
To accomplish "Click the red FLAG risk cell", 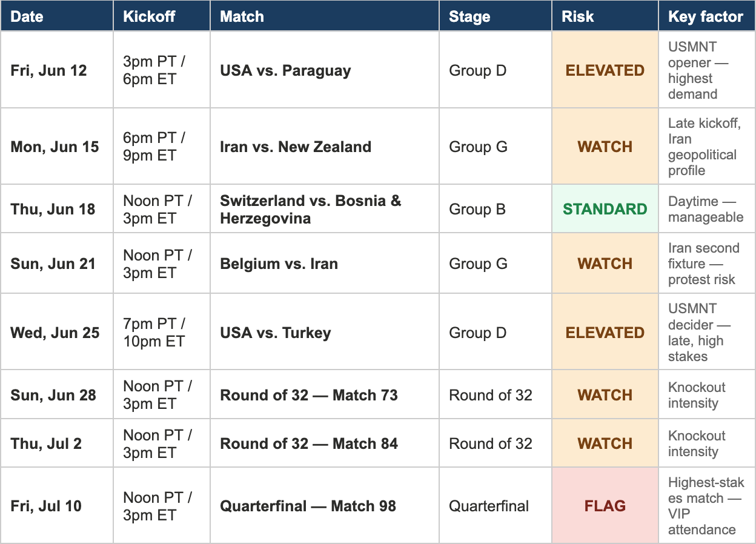I will coord(605,506).
